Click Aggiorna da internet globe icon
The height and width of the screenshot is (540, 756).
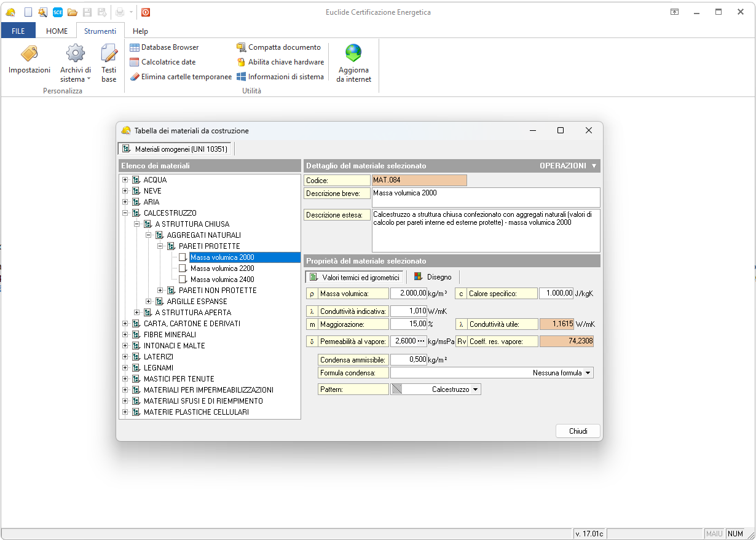click(x=353, y=54)
